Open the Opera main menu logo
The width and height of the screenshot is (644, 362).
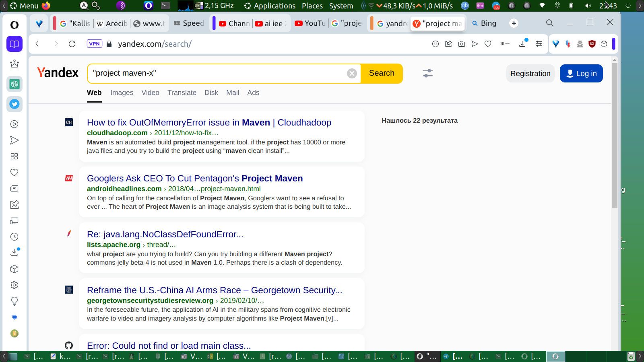point(14,25)
